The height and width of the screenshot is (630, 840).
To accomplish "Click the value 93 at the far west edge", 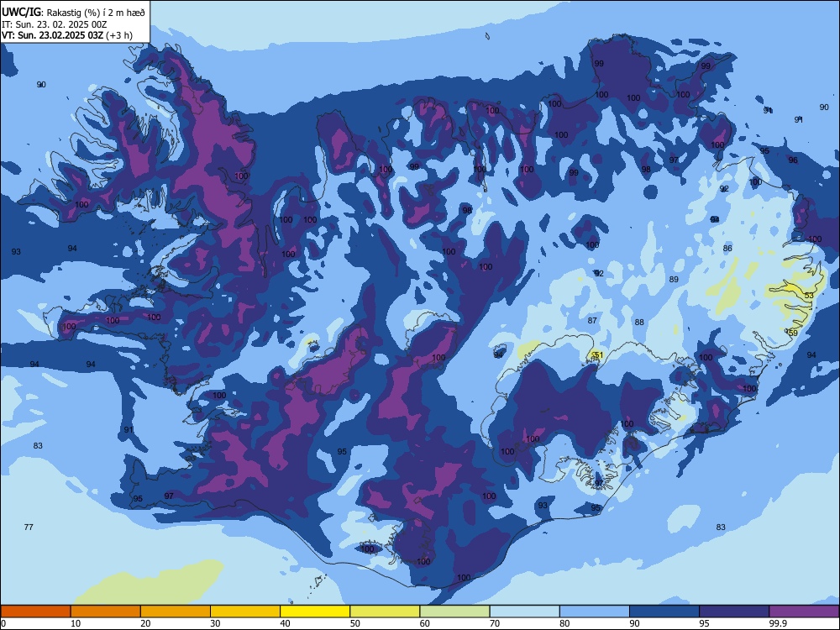I will coord(16,252).
